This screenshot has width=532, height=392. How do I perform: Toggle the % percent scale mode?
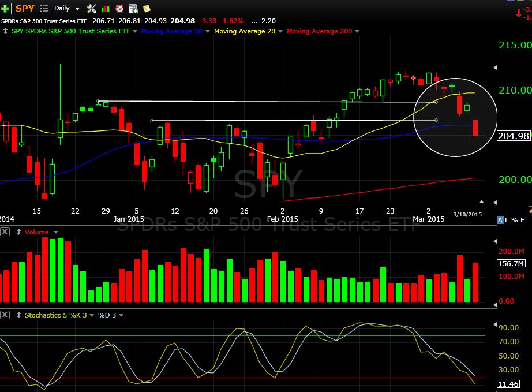tap(514, 220)
